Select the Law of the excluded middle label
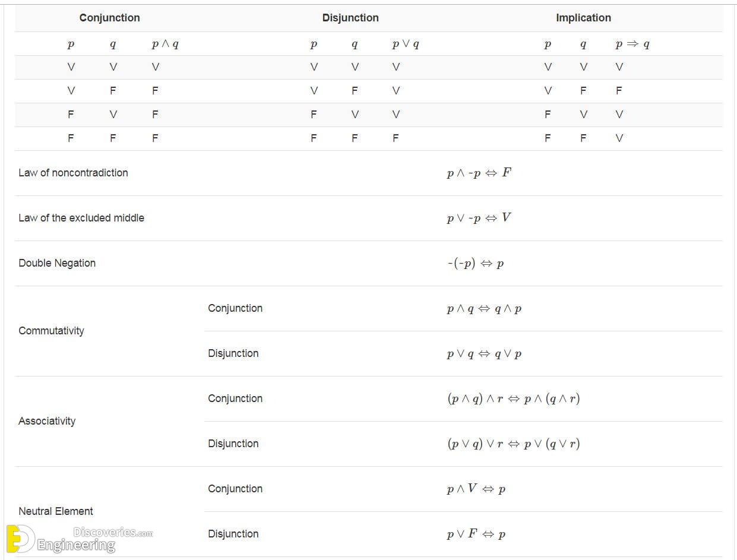 tap(81, 218)
